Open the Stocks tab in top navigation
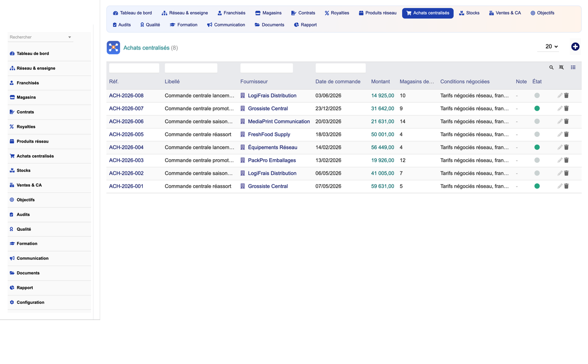The height and width of the screenshot is (364, 588). point(469,13)
